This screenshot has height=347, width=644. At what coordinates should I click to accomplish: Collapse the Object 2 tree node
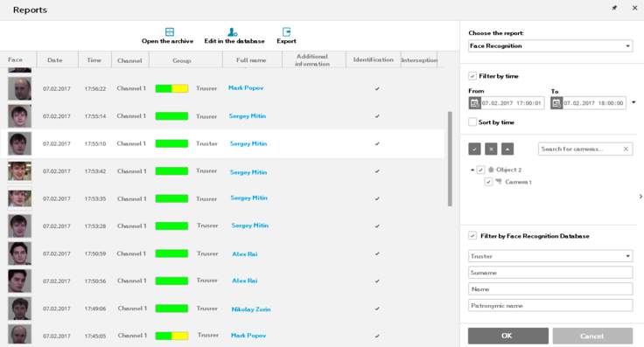point(472,170)
